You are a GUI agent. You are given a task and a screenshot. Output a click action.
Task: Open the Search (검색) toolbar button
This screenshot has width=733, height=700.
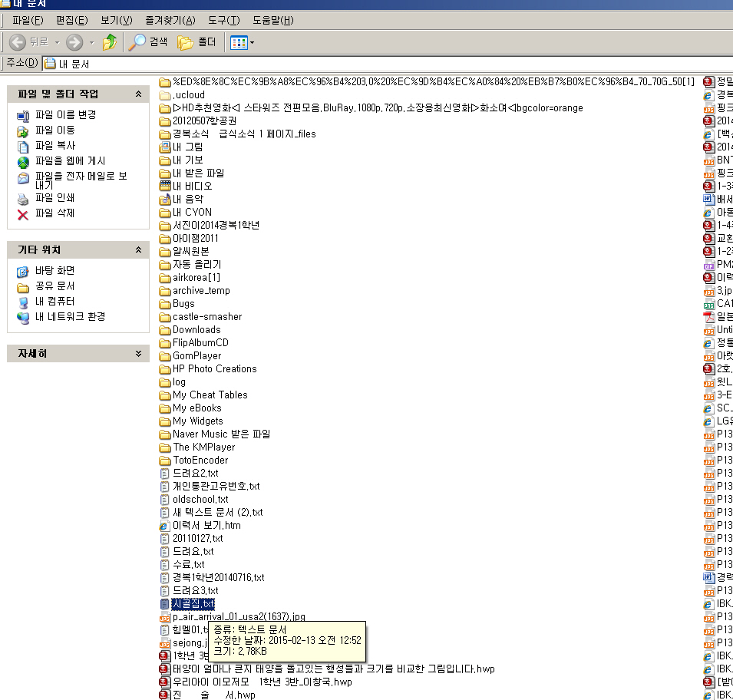(x=149, y=42)
